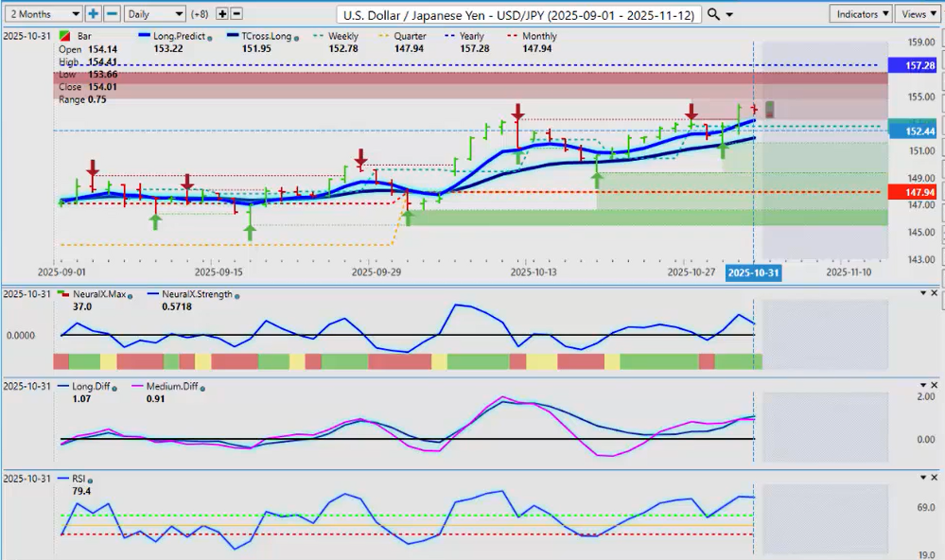
Task: Click the Bar candle legend icon
Action: tap(63, 37)
